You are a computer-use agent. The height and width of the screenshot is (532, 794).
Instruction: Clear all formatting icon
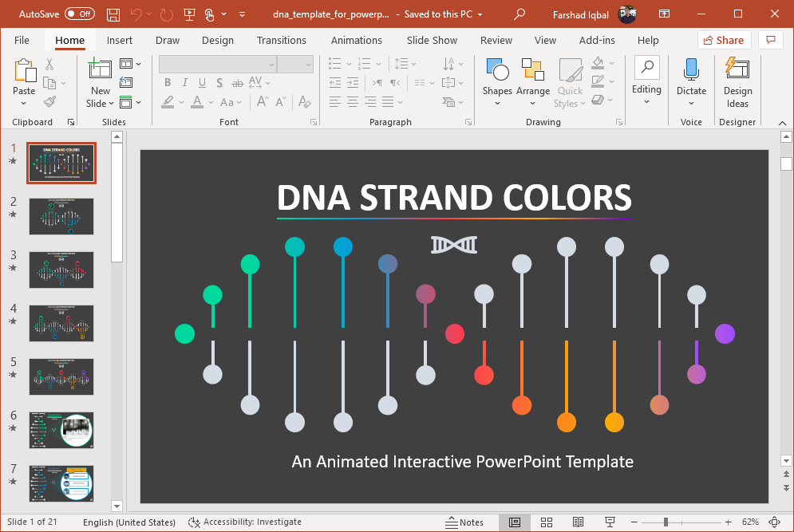point(304,102)
